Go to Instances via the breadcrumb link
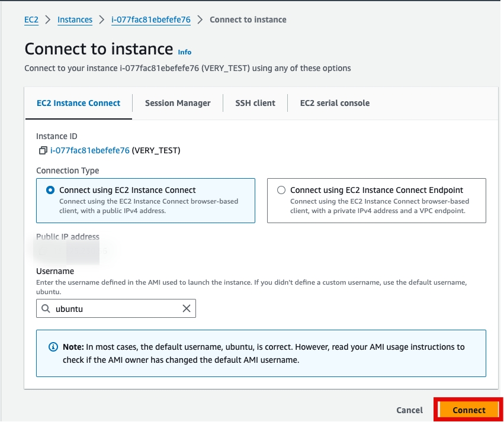Viewport: 504px width, 422px height. point(75,20)
